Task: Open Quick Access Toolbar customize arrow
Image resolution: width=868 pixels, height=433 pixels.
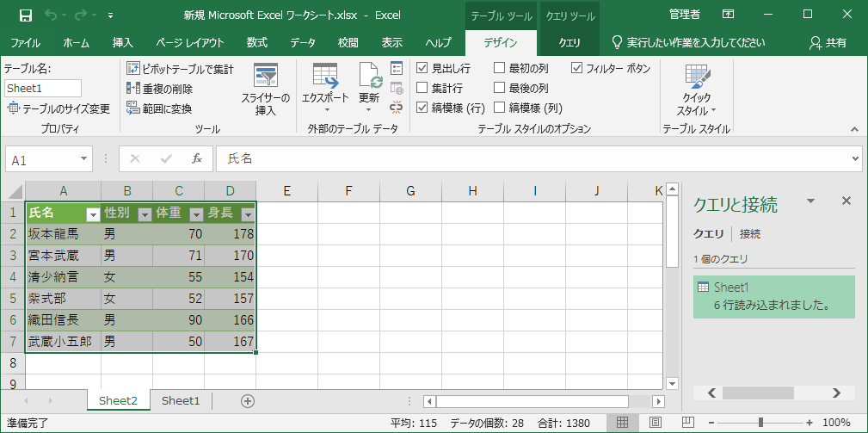Action: [111, 15]
